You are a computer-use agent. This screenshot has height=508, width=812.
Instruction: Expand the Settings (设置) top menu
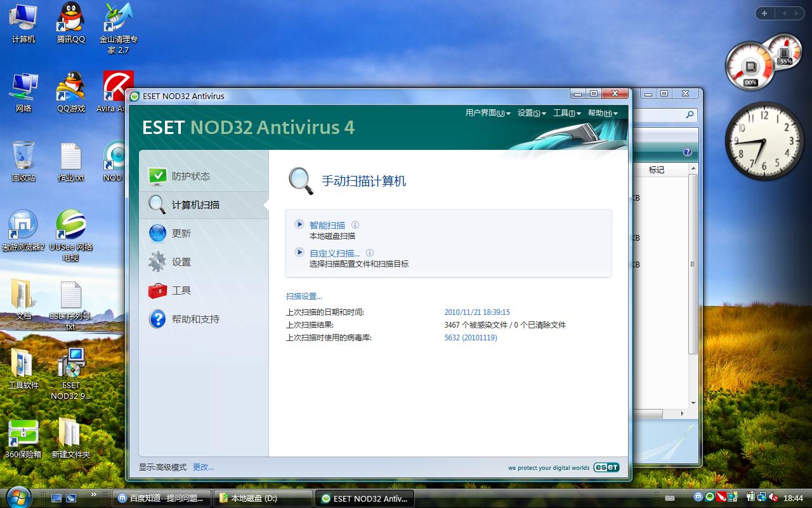532,113
